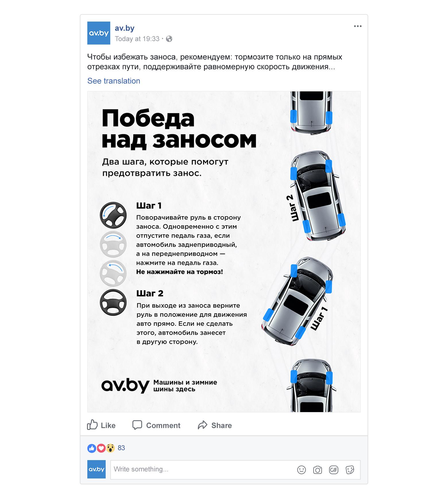This screenshot has height=494, width=448.
Task: Click the public globe privacy icon
Action: point(169,39)
